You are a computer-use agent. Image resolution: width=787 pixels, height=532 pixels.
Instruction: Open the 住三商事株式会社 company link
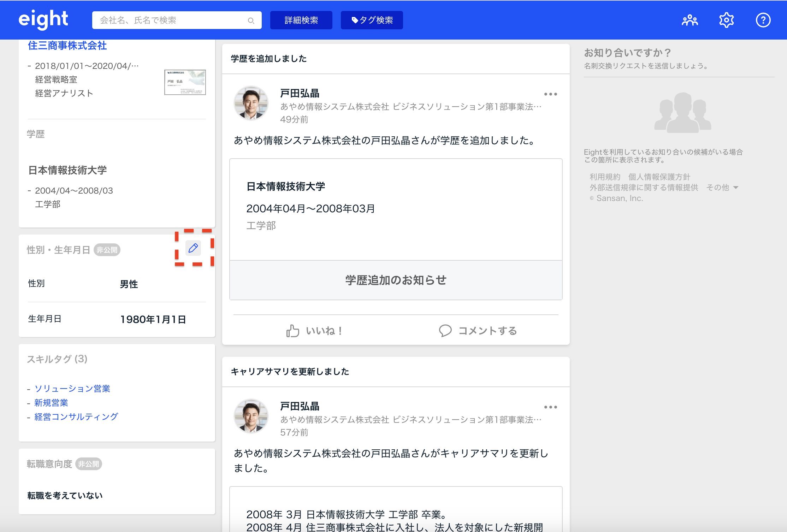[x=67, y=46]
